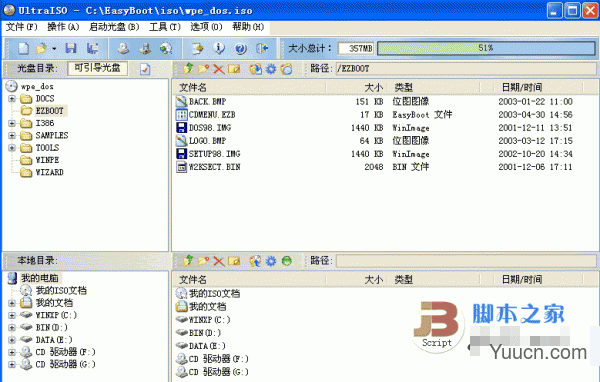This screenshot has width=600, height=382.
Task: Click the last icon in ISO panel toolbar
Action: 286,69
